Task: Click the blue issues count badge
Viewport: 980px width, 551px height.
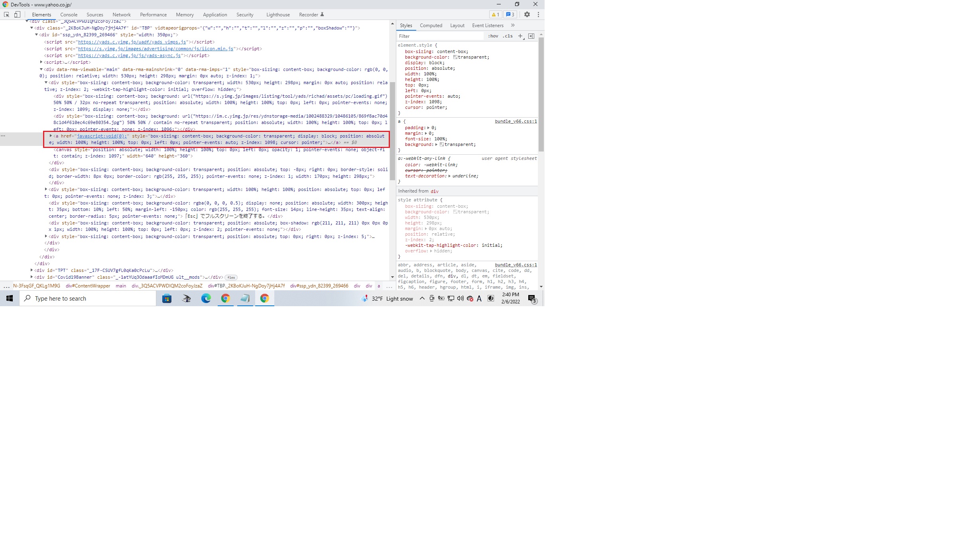Action: 510,14
